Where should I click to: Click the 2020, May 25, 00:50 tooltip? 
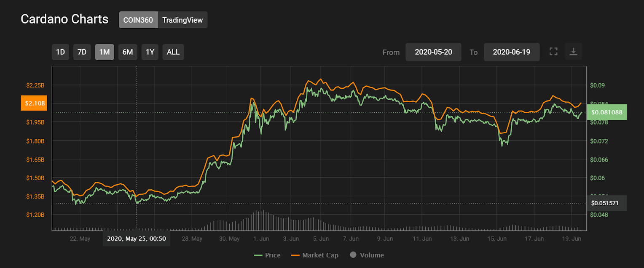(137, 239)
